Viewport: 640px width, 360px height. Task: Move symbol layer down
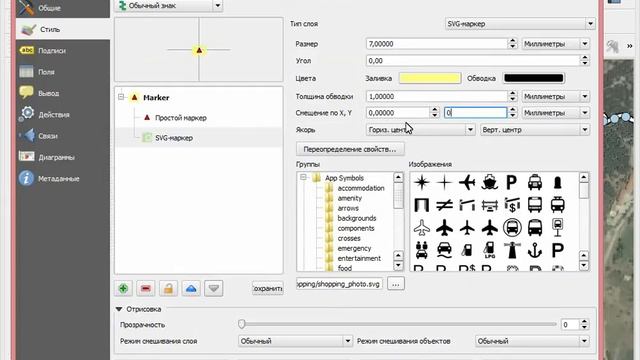(x=213, y=289)
